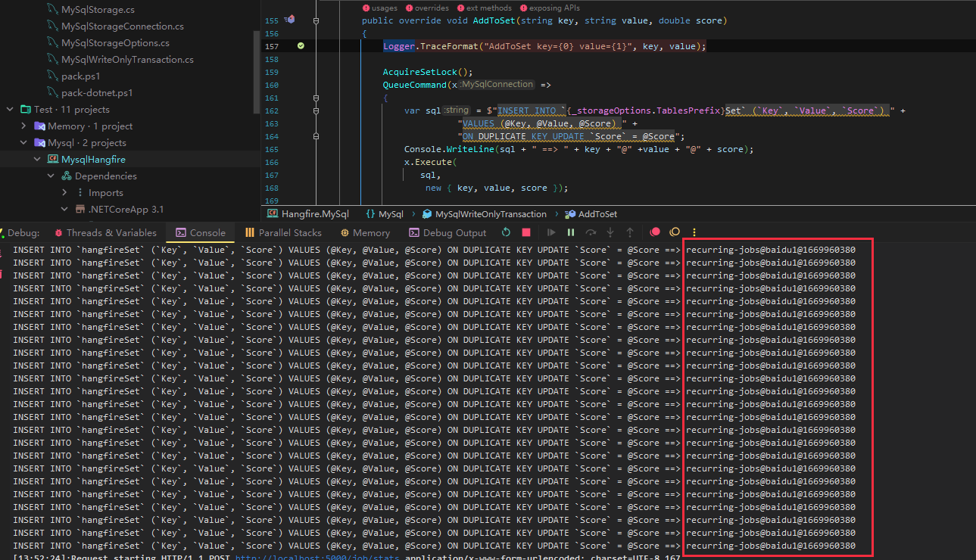Image resolution: width=976 pixels, height=560 pixels.
Task: Click the first console INSERT INTO output line
Action: point(435,250)
